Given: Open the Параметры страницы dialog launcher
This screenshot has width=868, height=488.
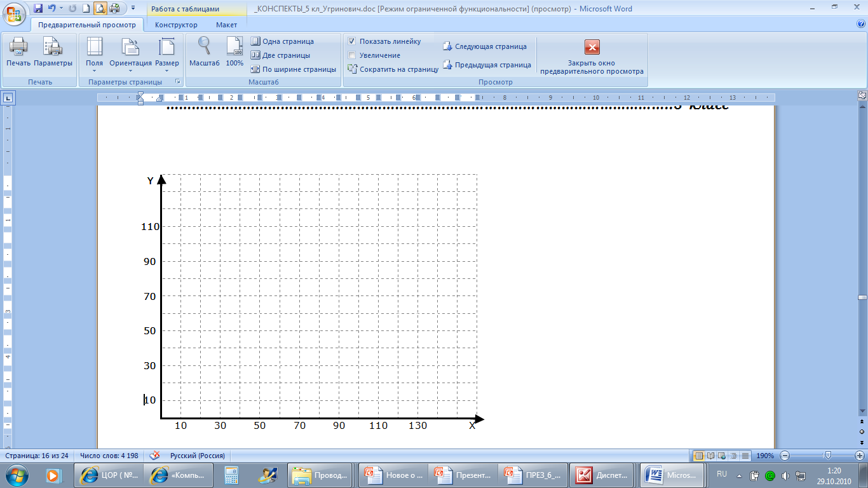Looking at the screenshot, I should (178, 82).
